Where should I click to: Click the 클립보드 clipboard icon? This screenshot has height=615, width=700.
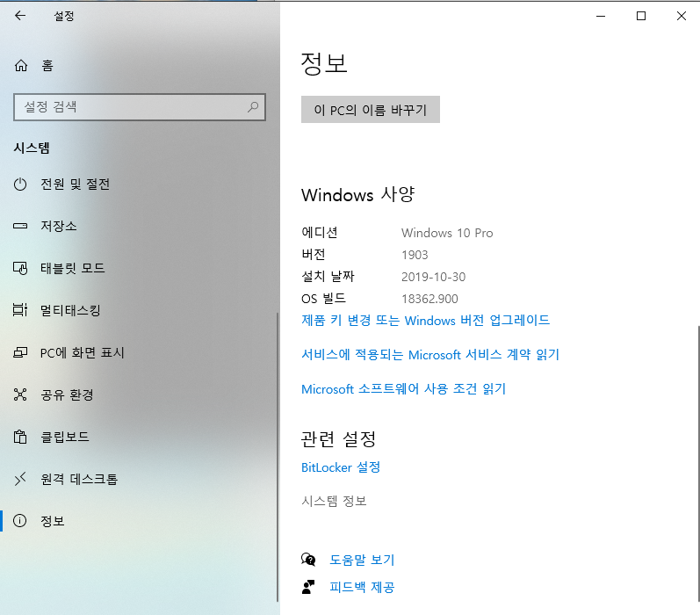pyautogui.click(x=20, y=437)
